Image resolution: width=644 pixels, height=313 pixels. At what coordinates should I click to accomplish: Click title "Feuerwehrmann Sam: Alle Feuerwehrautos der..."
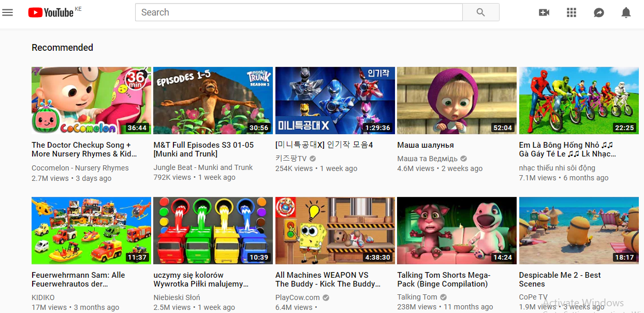pyautogui.click(x=78, y=279)
